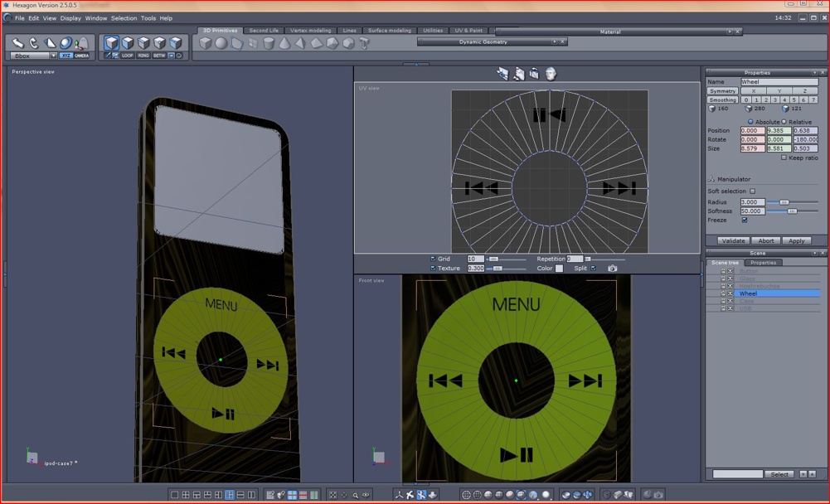Activate the universal manipulator tool

coord(66,43)
